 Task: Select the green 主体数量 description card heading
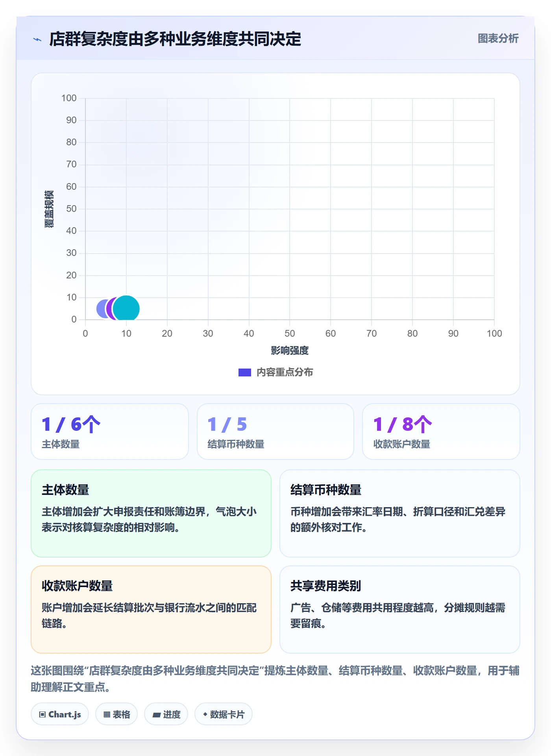click(65, 490)
